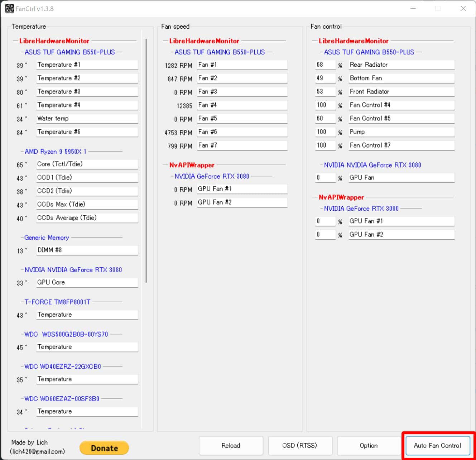Click the CCDs Max (Tdie) field
476x460 pixels.
click(x=87, y=205)
